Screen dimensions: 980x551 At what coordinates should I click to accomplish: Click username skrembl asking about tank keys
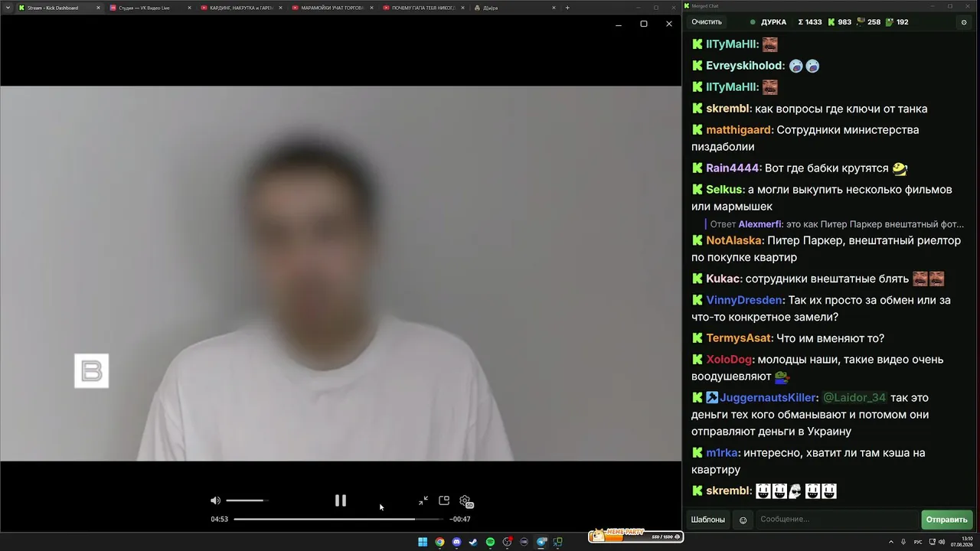click(x=728, y=109)
